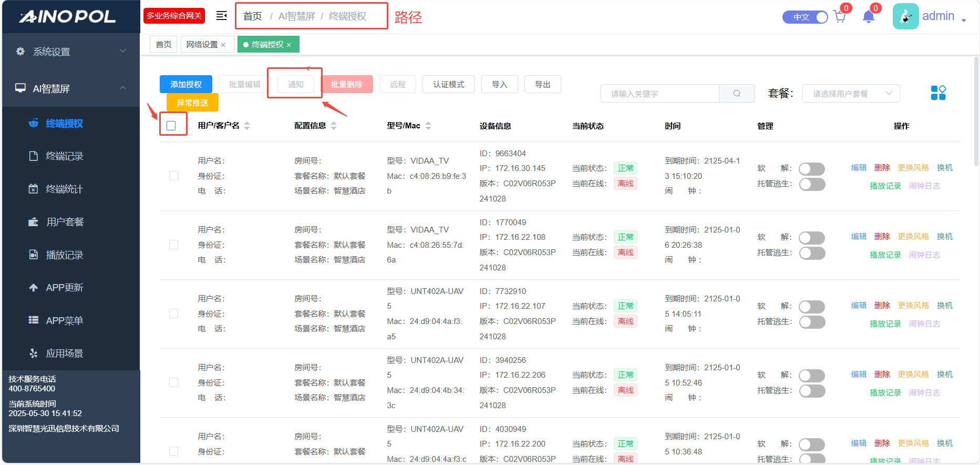Enable 软解 switch for device 9663404
Screen dimensions: 980x465
tap(812, 169)
